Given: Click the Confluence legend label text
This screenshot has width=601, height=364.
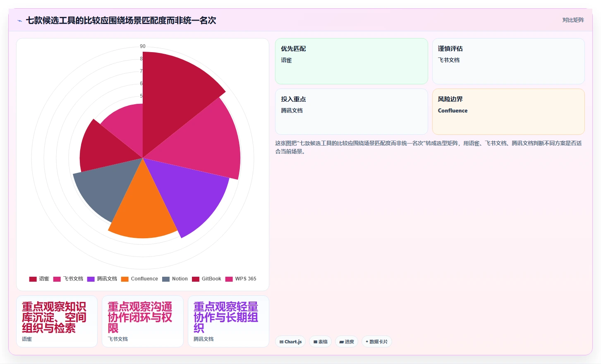Looking at the screenshot, I should coord(144,279).
